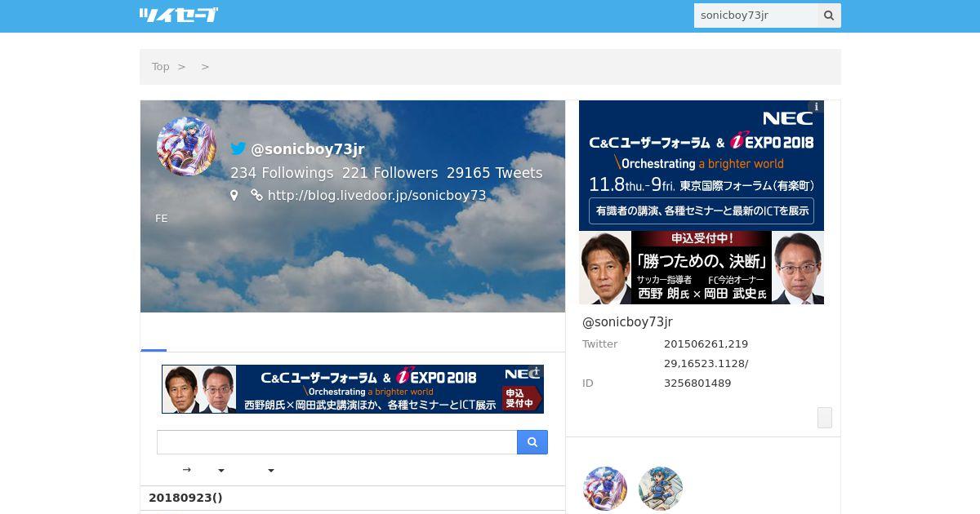
Task: Click the magnifier search button in header
Action: point(829,16)
